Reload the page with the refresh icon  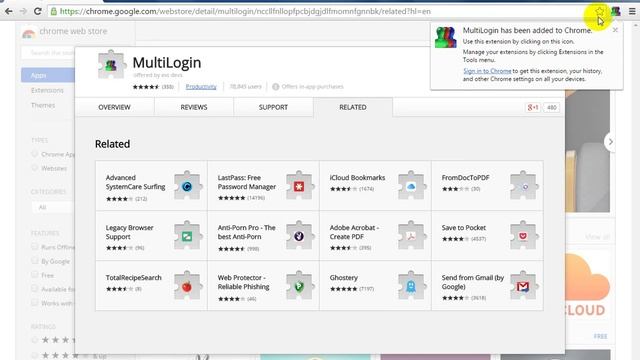point(38,11)
